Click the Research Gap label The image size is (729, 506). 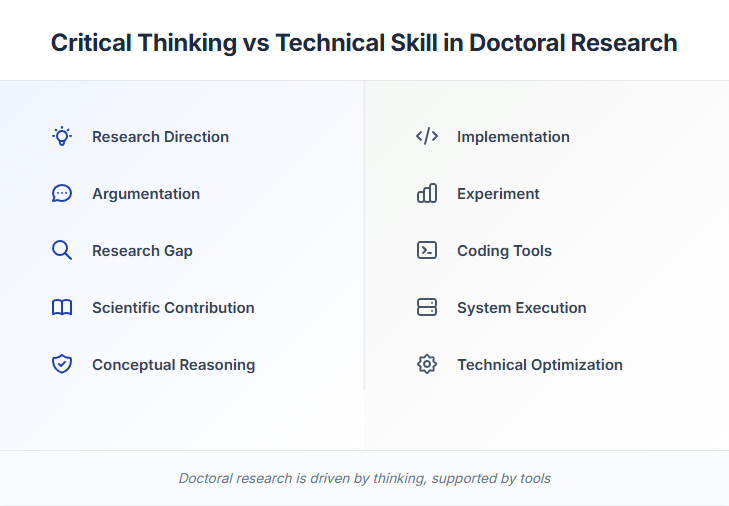click(142, 251)
